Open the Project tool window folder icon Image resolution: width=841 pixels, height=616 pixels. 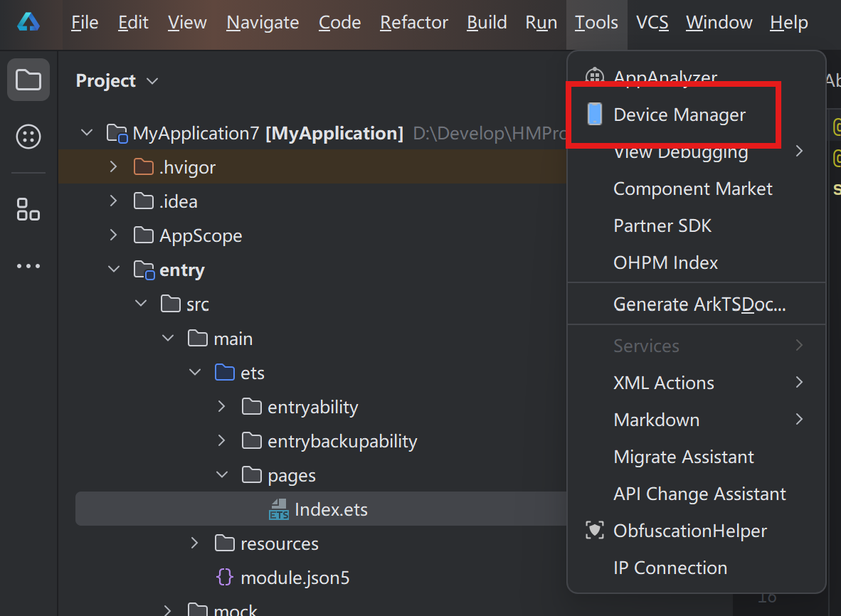click(28, 80)
